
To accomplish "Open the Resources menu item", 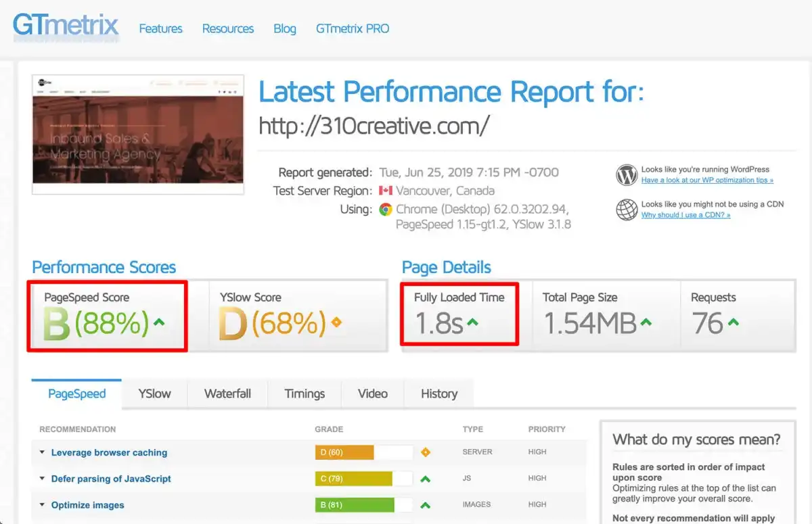I will click(227, 28).
